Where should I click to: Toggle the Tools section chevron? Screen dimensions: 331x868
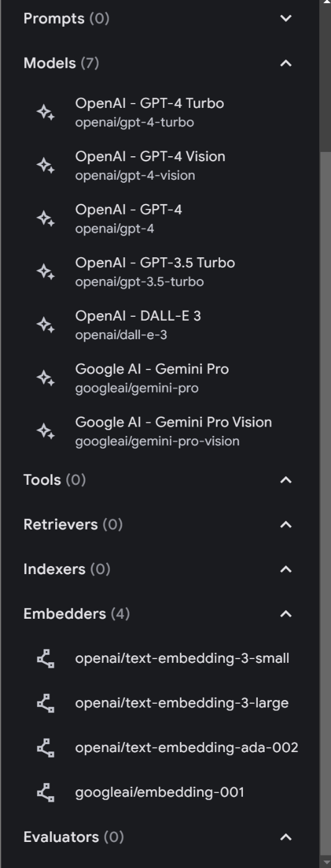[286, 480]
